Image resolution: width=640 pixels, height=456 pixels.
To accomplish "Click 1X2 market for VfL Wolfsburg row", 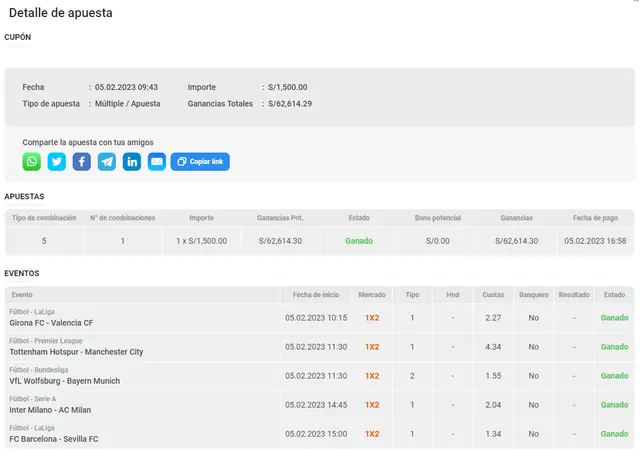I will tap(372, 376).
